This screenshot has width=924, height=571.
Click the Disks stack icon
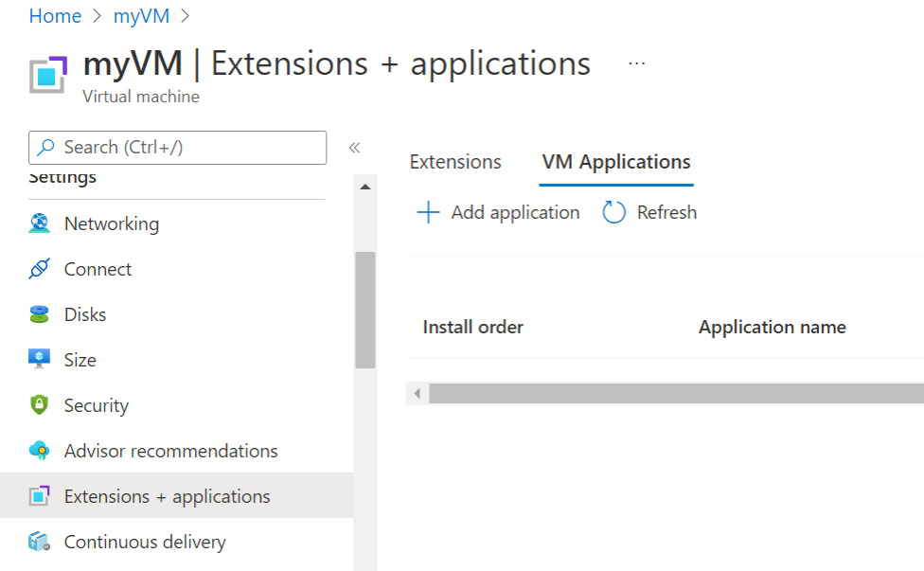pos(39,314)
